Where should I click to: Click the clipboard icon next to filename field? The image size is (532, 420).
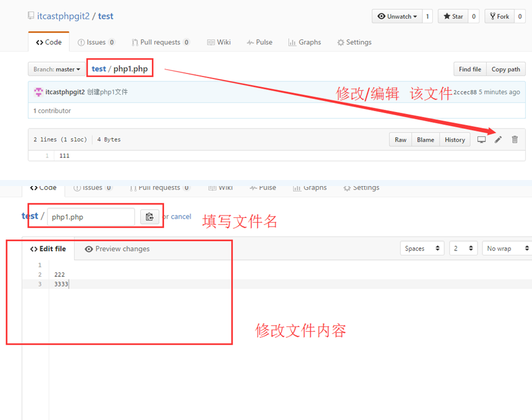[x=149, y=217]
